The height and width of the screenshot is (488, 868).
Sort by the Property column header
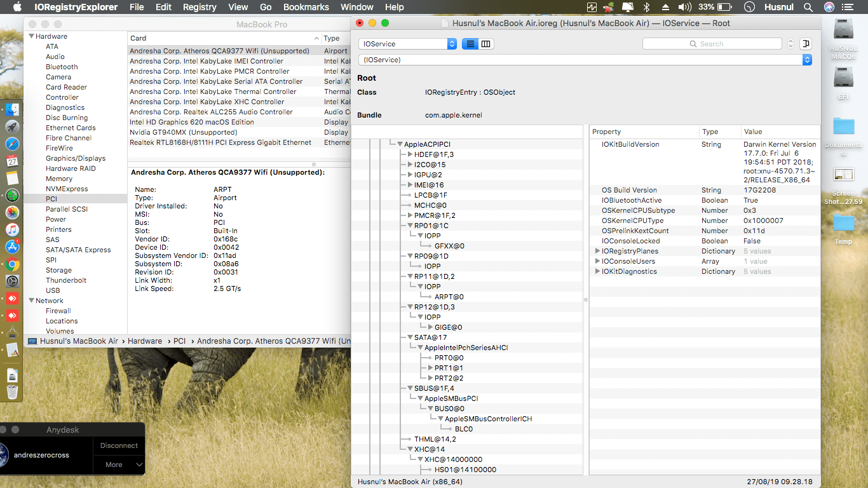644,132
